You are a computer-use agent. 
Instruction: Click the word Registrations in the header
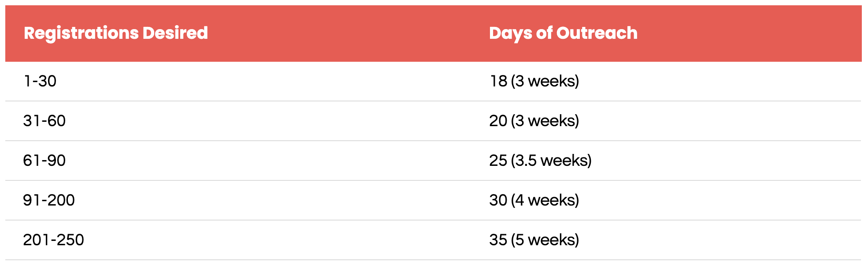pyautogui.click(x=81, y=34)
